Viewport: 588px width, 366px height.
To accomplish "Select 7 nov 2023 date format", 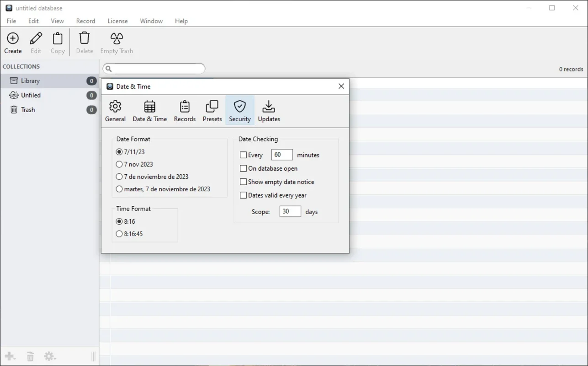I will click(x=134, y=164).
